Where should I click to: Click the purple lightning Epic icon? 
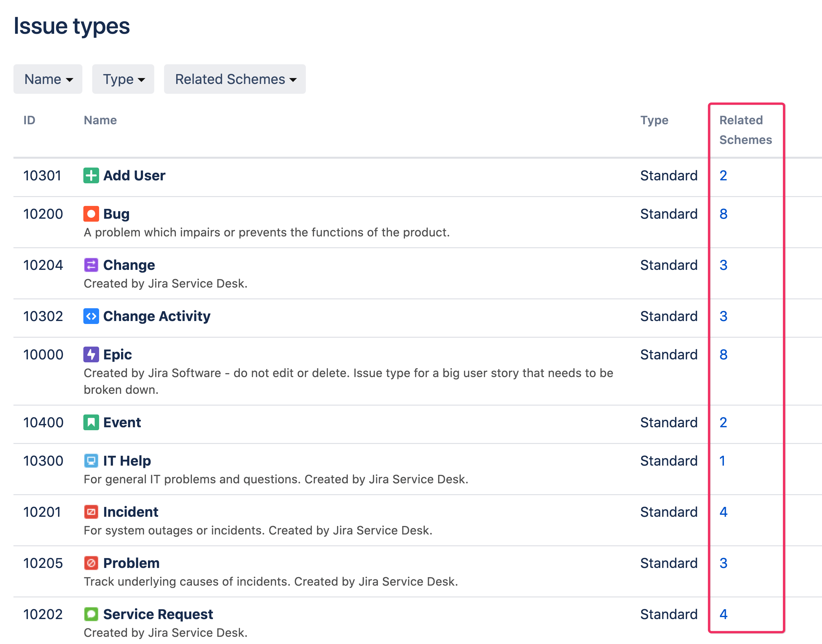(91, 355)
